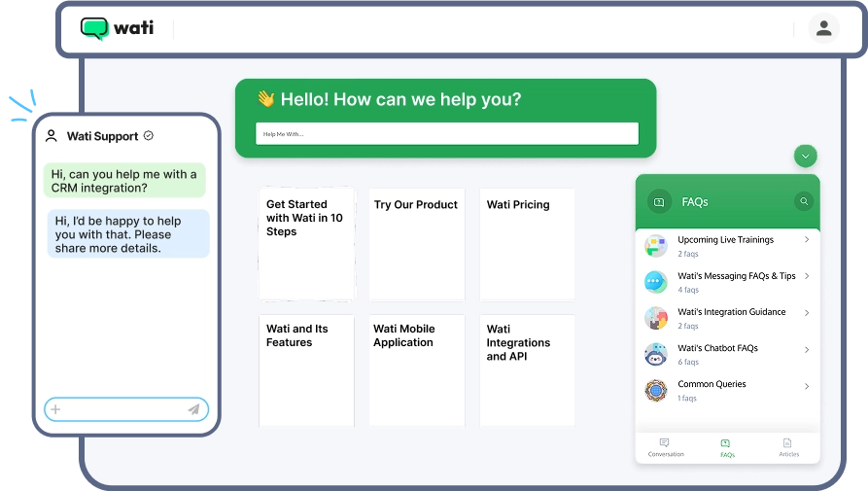
Task: Click Wati's Integration Guidance puzzle icon
Action: pos(656,318)
